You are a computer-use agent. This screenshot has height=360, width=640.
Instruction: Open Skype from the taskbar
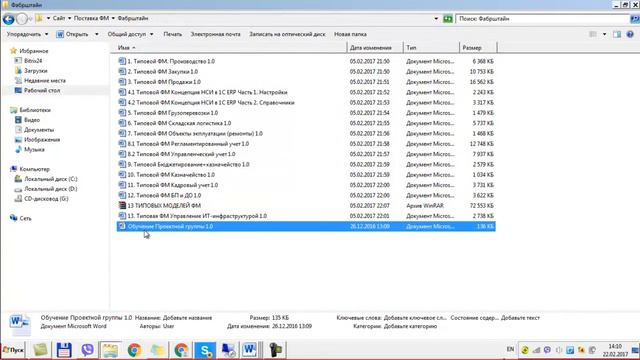point(205,350)
